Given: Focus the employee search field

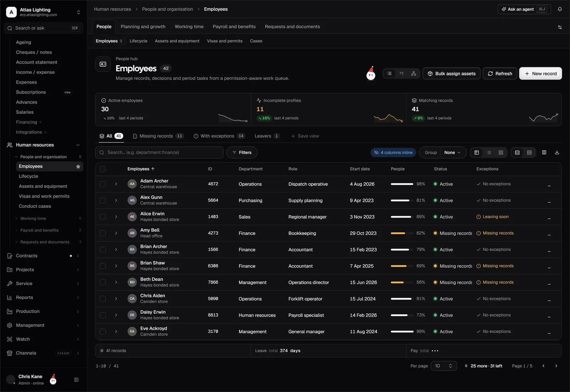Looking at the screenshot, I should (x=159, y=153).
